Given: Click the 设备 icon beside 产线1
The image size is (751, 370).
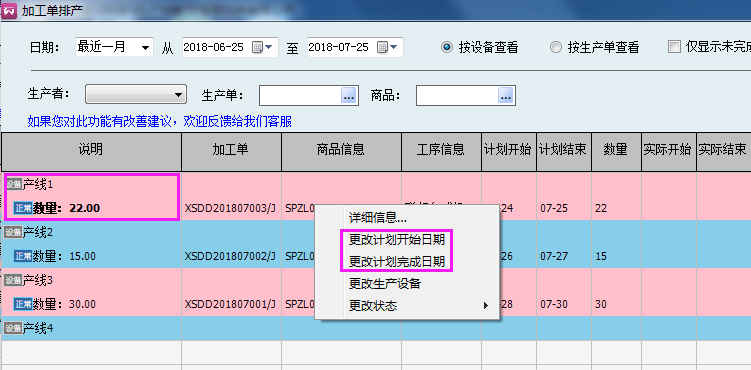Looking at the screenshot, I should click(13, 184).
